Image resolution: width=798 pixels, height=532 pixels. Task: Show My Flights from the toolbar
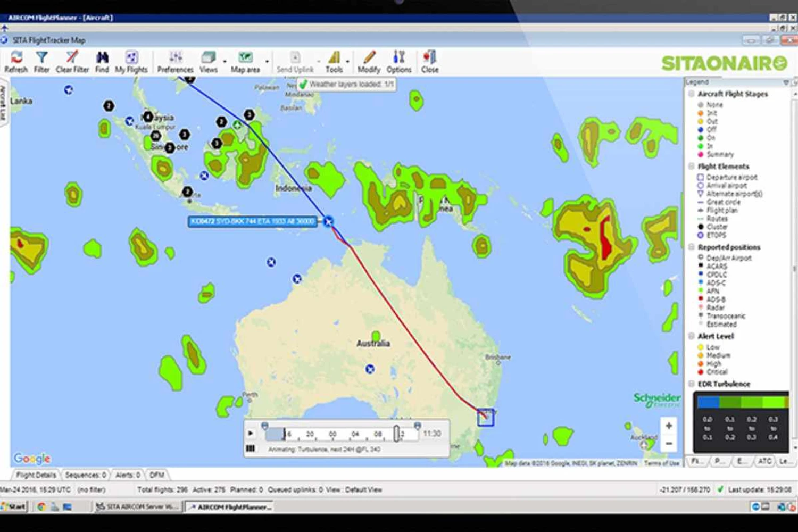(x=131, y=62)
